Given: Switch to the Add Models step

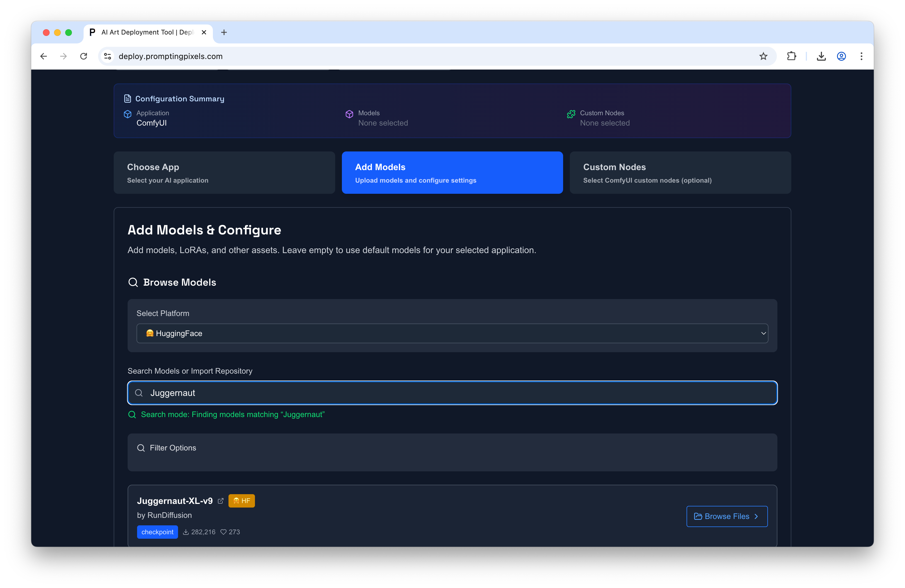Looking at the screenshot, I should (452, 172).
